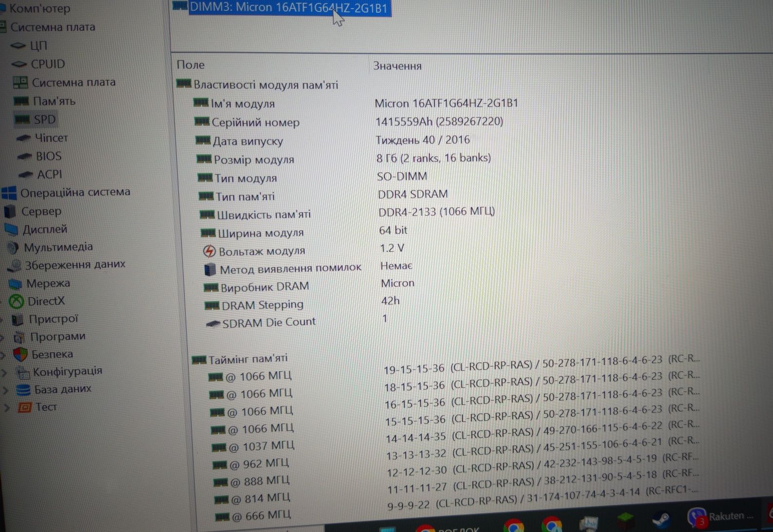Click the value DDR4-2133 (1066 МГц)
773x532 pixels.
click(x=437, y=212)
